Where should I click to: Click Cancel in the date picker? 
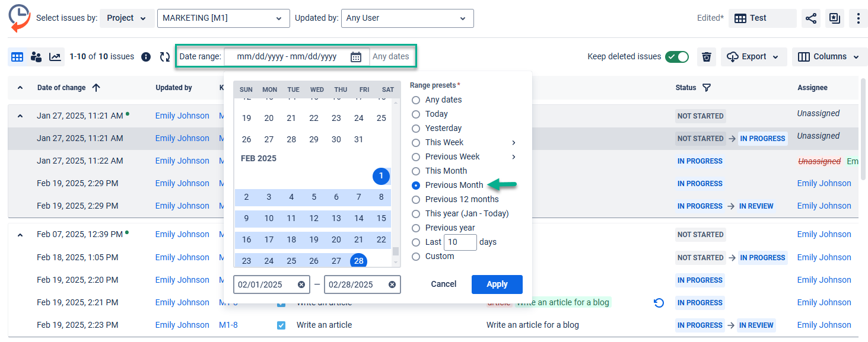[x=443, y=285]
